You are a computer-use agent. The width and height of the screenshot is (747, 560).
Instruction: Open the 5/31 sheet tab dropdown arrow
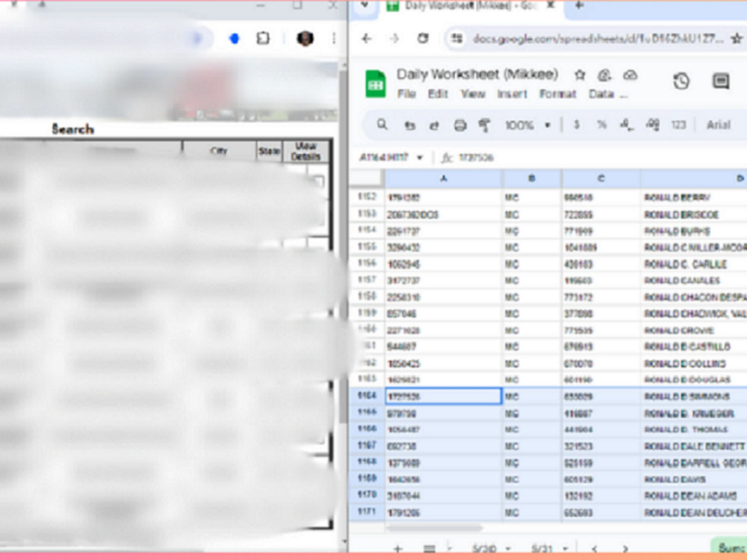point(565,549)
